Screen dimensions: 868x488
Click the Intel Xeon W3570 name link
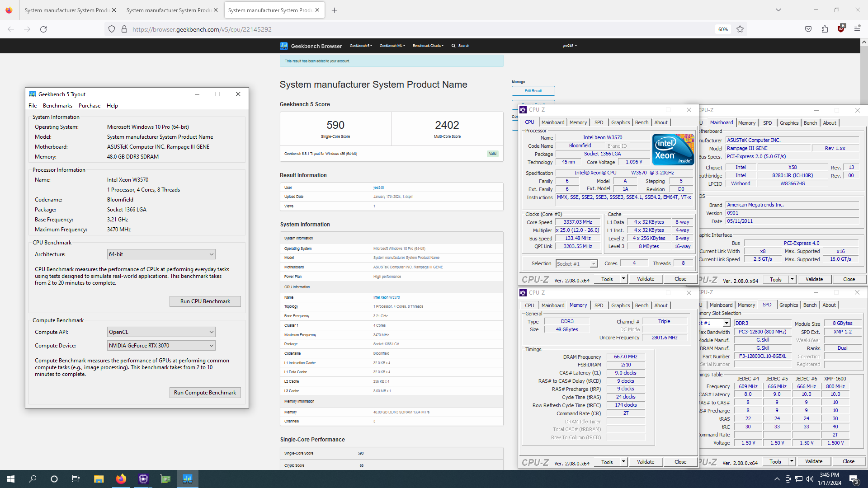(x=387, y=297)
